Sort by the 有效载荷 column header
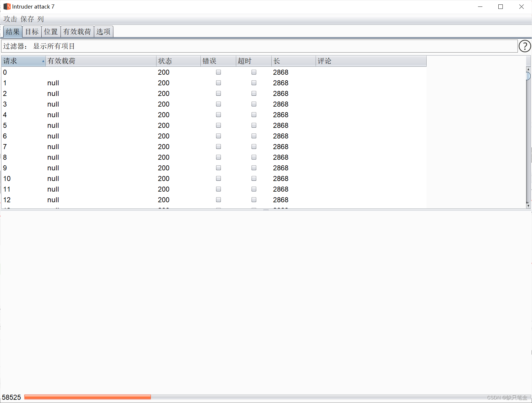Screen dimensions: 532x403 pos(101,61)
